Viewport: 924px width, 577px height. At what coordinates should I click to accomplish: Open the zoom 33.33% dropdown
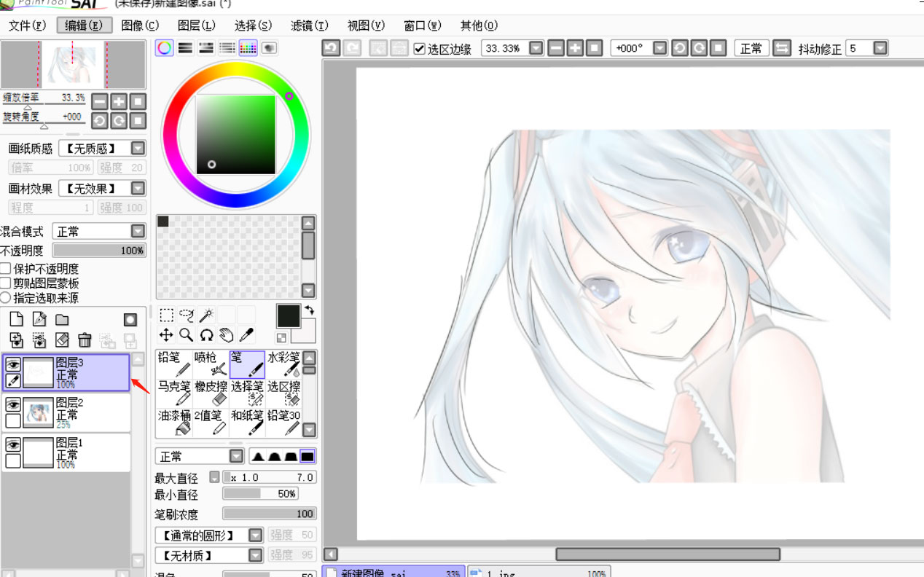[x=536, y=48]
